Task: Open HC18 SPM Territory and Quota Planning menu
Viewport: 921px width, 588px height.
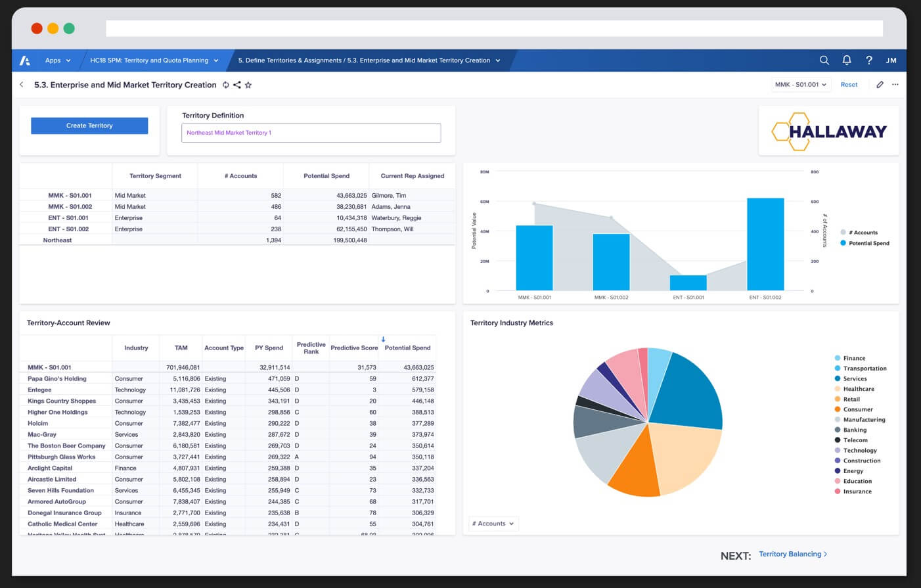Action: 154,60
